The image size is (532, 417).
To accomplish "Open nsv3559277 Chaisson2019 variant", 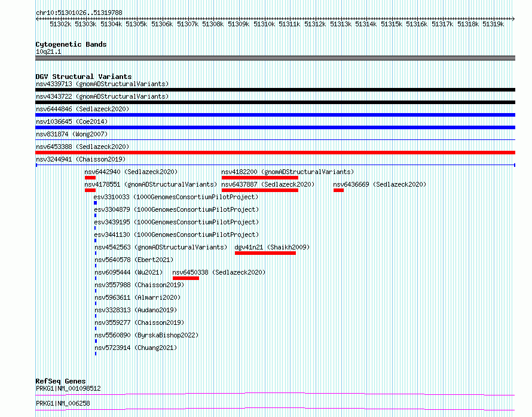I will 139,322.
